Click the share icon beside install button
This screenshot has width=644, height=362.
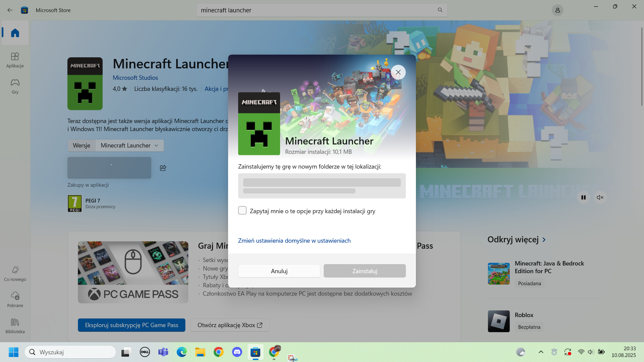(x=163, y=168)
